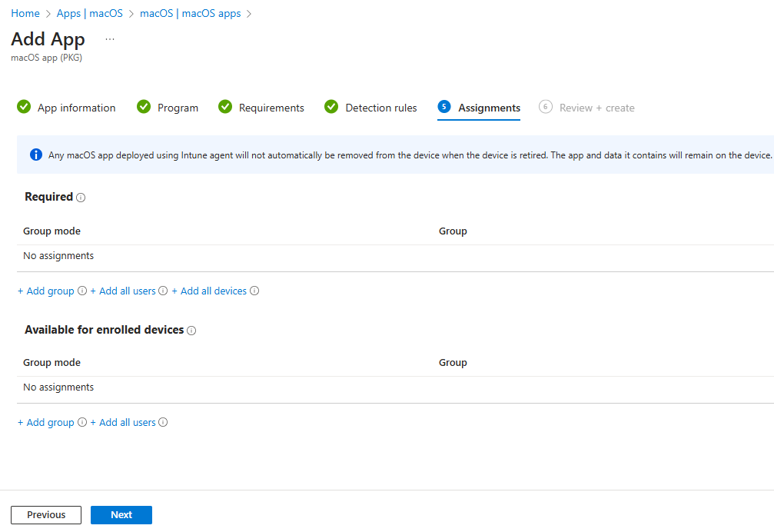774x532 pixels.
Task: Click the info icon next to Add all devices
Action: [x=255, y=291]
